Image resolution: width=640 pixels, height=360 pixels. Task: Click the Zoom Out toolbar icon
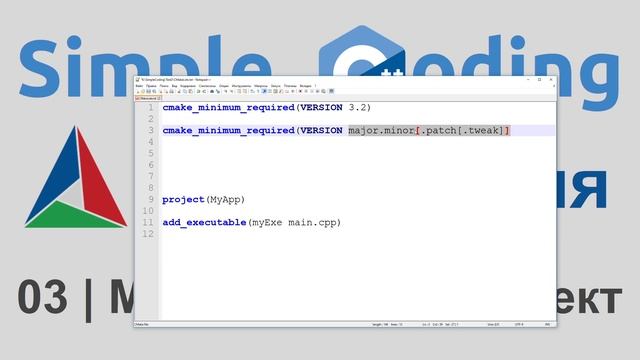point(231,91)
